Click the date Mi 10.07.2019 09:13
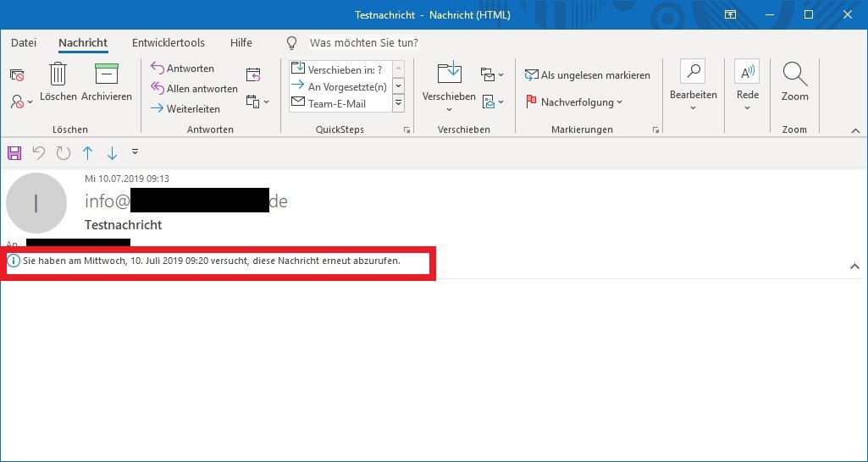The height and width of the screenshot is (462, 868). point(127,179)
